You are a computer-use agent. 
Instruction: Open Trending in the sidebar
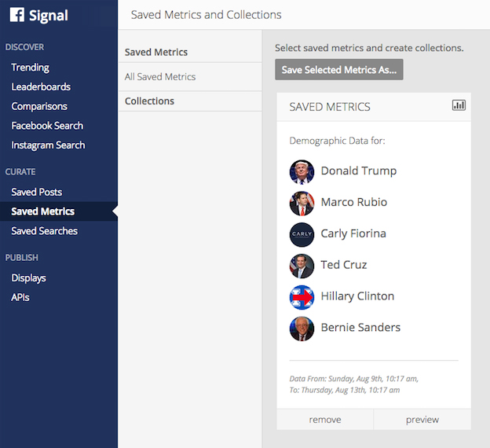31,68
